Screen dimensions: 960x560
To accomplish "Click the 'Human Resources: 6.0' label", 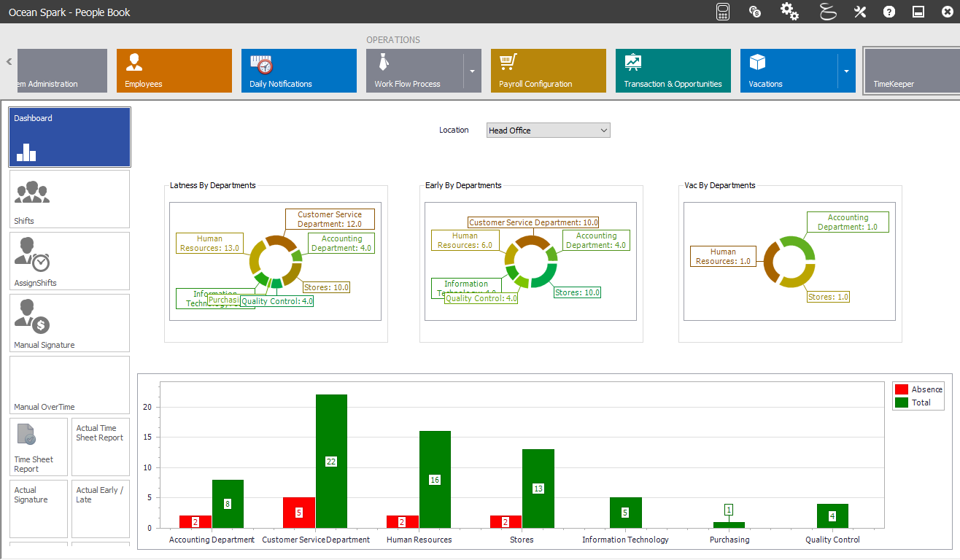I will (465, 241).
